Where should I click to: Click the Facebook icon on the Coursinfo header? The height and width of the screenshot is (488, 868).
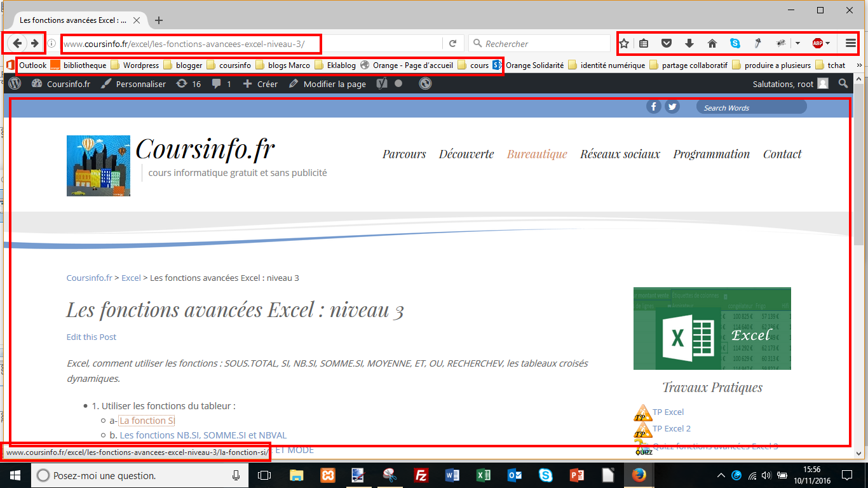click(x=653, y=106)
